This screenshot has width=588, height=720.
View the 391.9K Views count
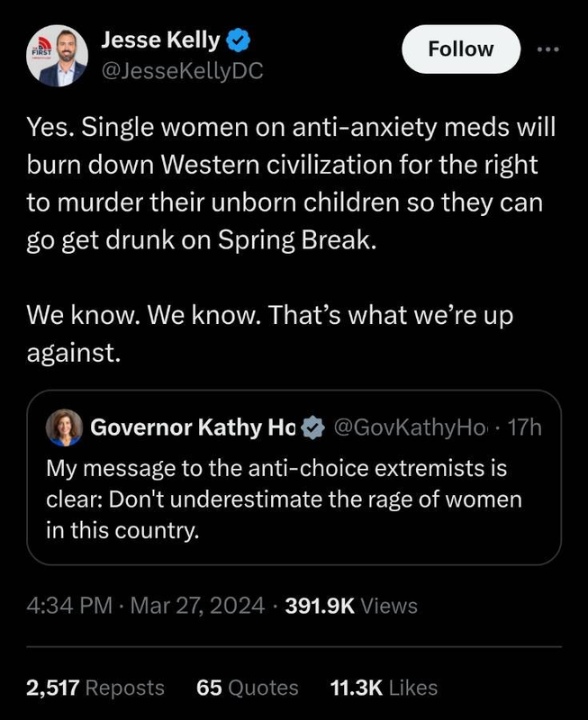[351, 606]
